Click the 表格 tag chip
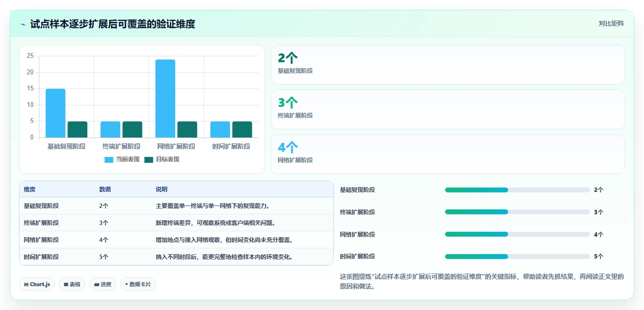The height and width of the screenshot is (310, 644). pos(72,284)
